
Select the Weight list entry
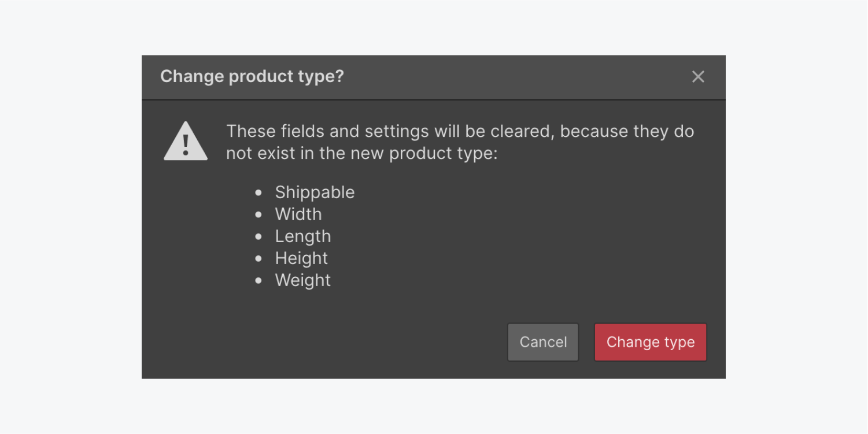pyautogui.click(x=303, y=280)
